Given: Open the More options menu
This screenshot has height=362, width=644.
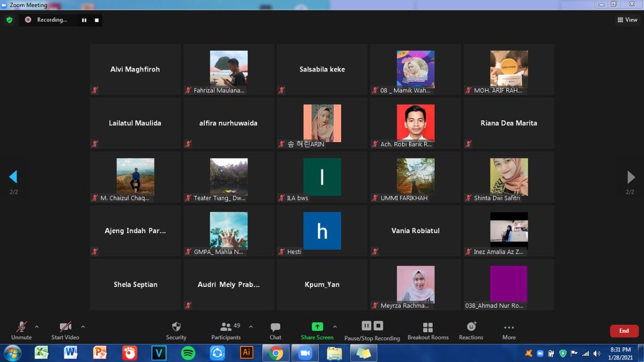Looking at the screenshot, I should (x=509, y=330).
